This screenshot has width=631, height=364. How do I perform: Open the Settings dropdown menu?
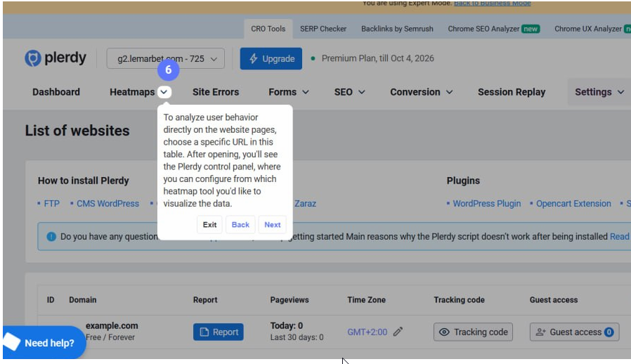pos(599,92)
